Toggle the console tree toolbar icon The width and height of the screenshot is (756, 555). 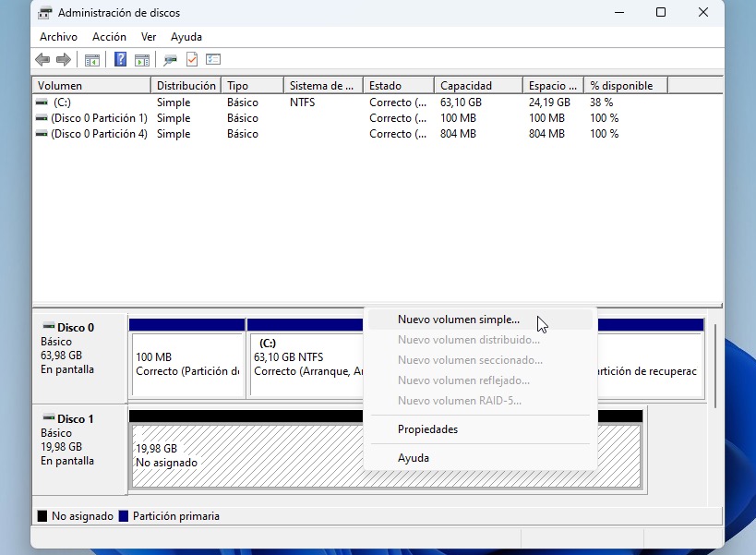(92, 60)
